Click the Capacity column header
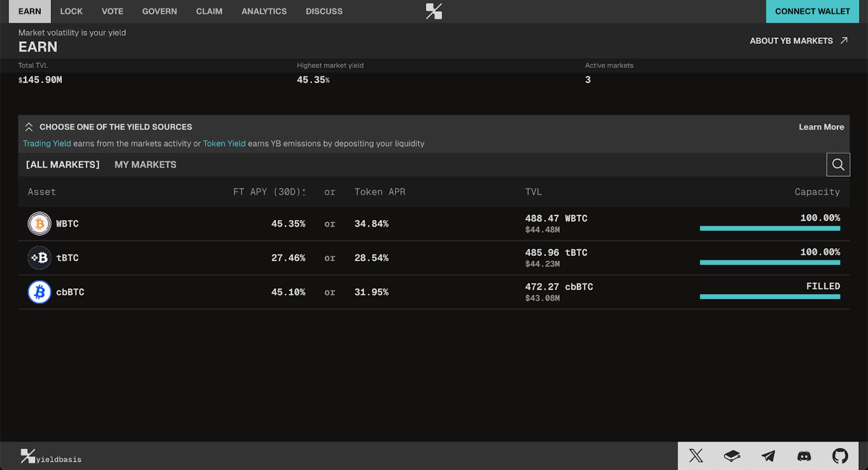This screenshot has width=868, height=470. click(817, 192)
